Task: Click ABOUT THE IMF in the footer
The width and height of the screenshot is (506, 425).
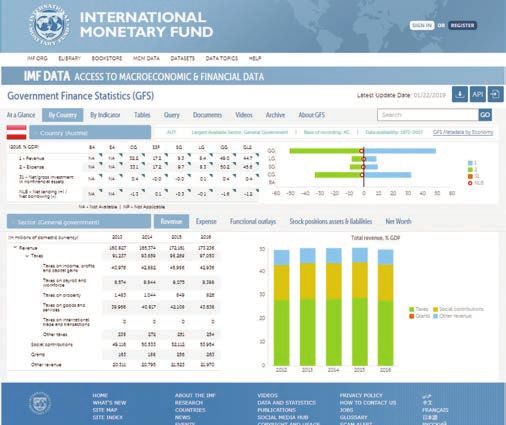Action: point(195,395)
